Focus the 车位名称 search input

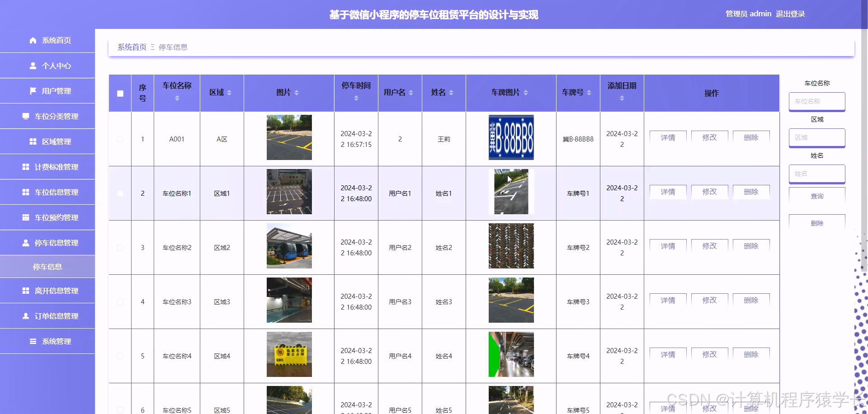pos(817,102)
